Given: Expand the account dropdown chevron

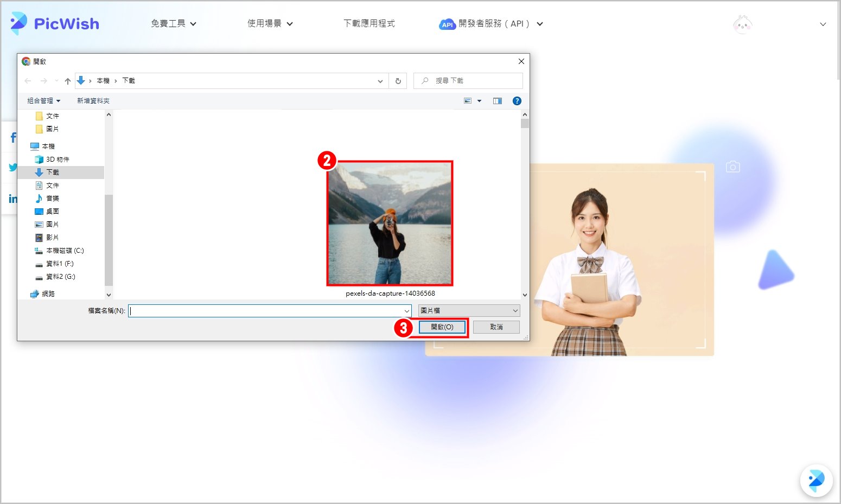Looking at the screenshot, I should pos(823,24).
